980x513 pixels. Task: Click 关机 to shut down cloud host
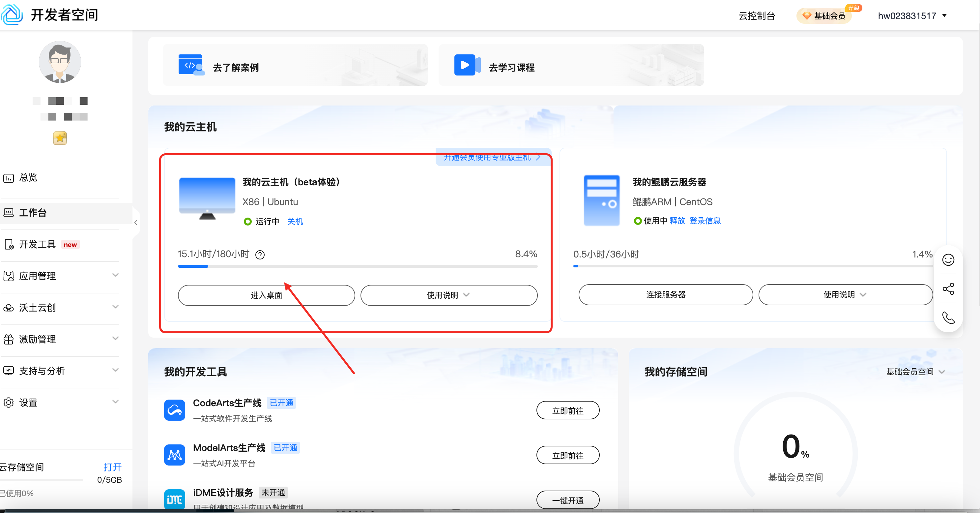(295, 221)
